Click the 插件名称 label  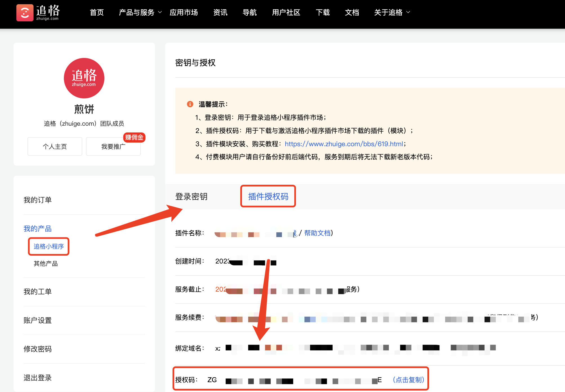pyautogui.click(x=190, y=233)
